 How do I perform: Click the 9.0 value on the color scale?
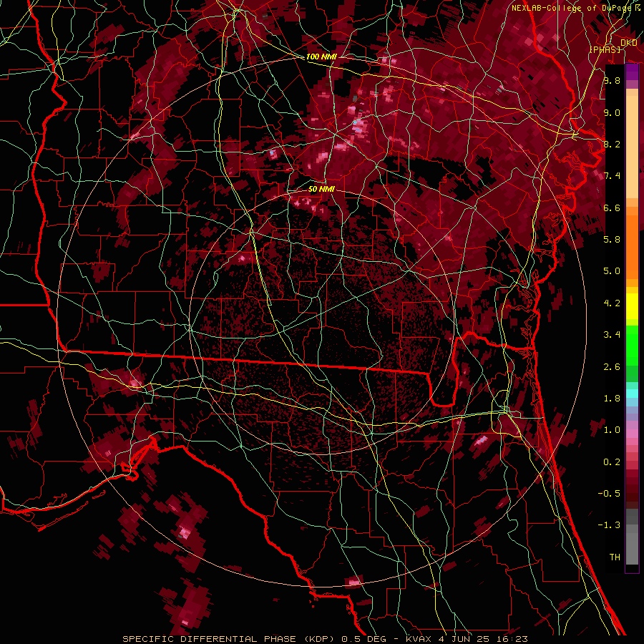[612, 112]
